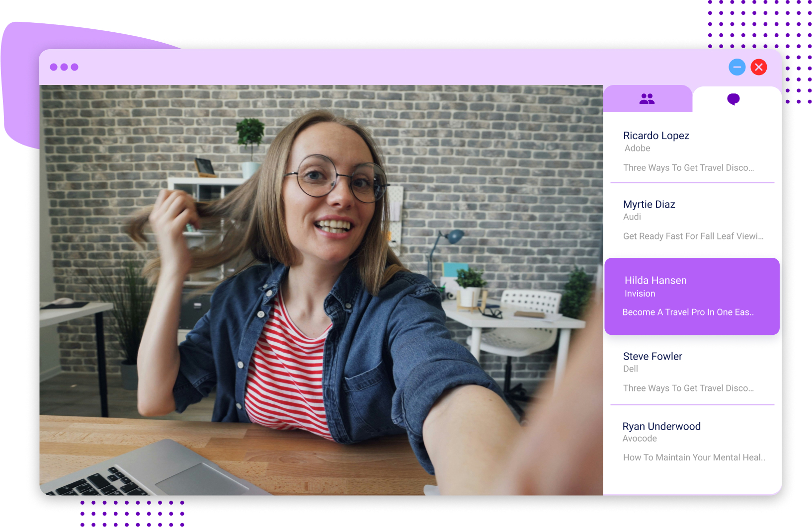Viewport: 812px width, 527px height.
Task: Click the Audi company label
Action: [632, 217]
